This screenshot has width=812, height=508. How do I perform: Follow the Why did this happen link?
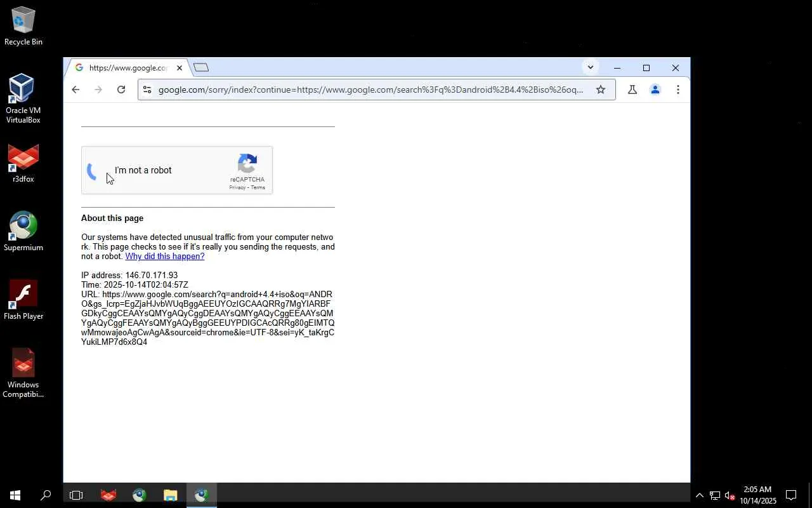[x=165, y=257]
